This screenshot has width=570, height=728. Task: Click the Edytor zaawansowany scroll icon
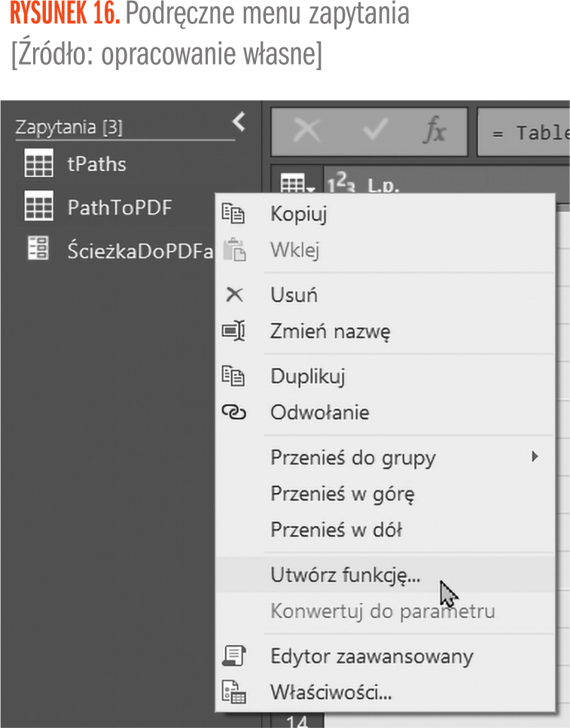tap(233, 656)
